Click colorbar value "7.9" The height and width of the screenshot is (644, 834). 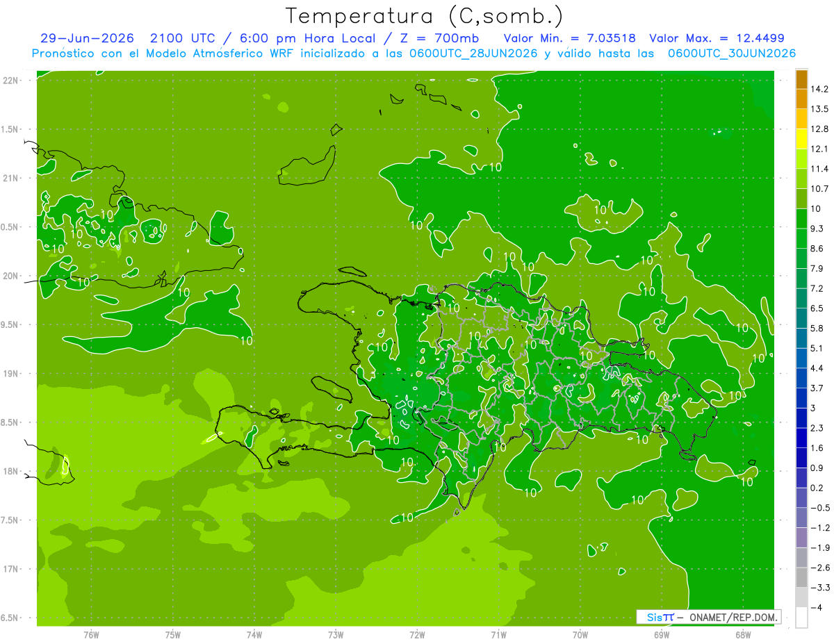[x=817, y=269]
